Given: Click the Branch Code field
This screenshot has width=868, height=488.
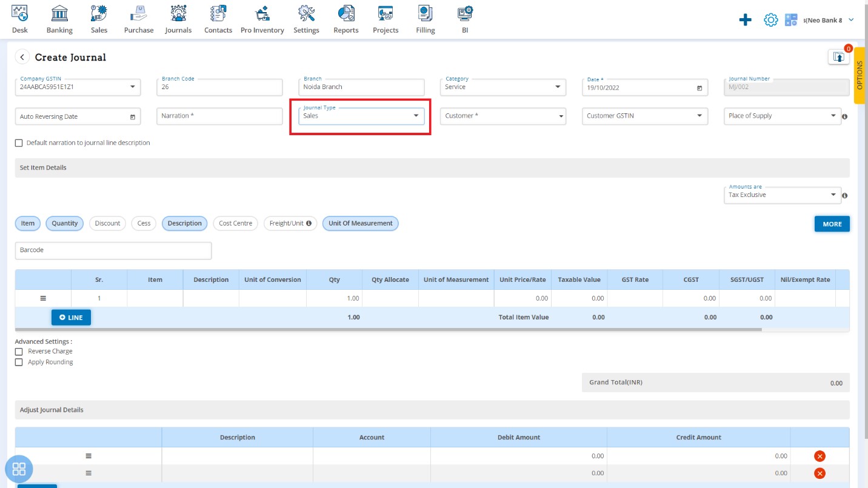Looking at the screenshot, I should click(219, 87).
